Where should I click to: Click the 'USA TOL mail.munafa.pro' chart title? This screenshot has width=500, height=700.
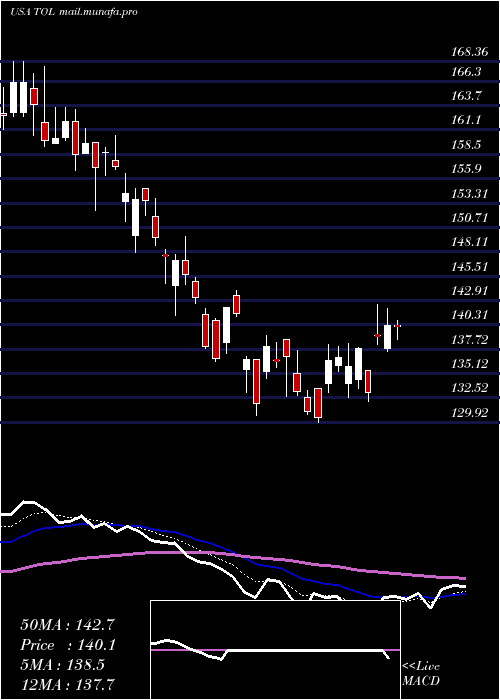[74, 12]
